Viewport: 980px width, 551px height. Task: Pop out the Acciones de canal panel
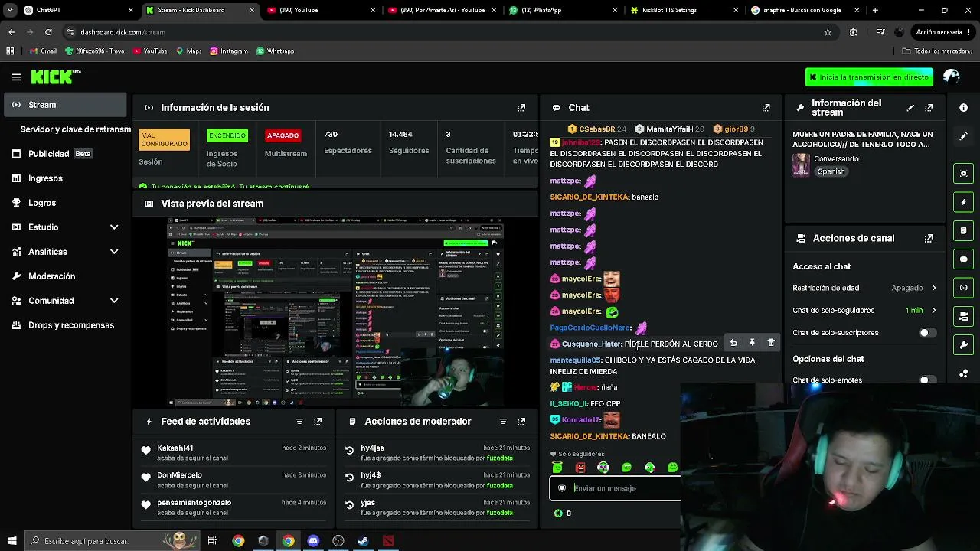click(x=929, y=239)
